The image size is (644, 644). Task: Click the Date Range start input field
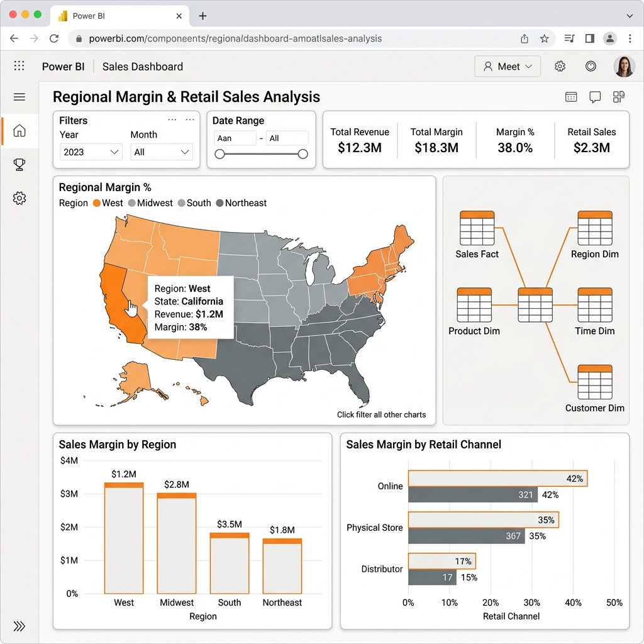(x=235, y=138)
